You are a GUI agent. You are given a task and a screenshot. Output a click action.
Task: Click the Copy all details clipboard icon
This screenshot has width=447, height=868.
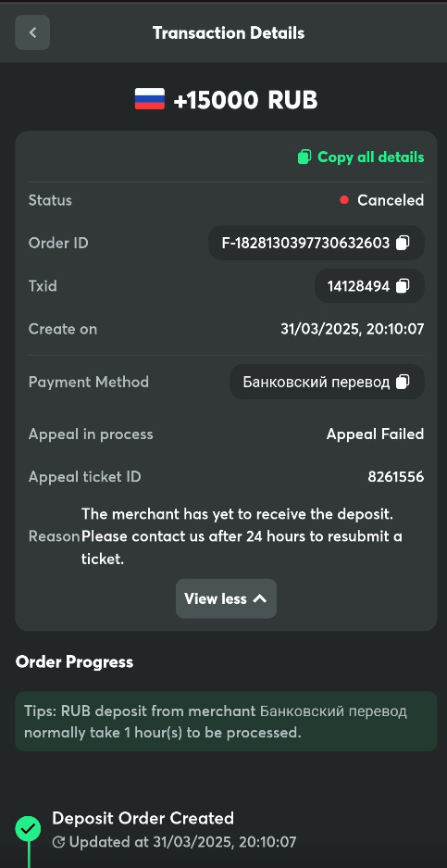coord(304,157)
